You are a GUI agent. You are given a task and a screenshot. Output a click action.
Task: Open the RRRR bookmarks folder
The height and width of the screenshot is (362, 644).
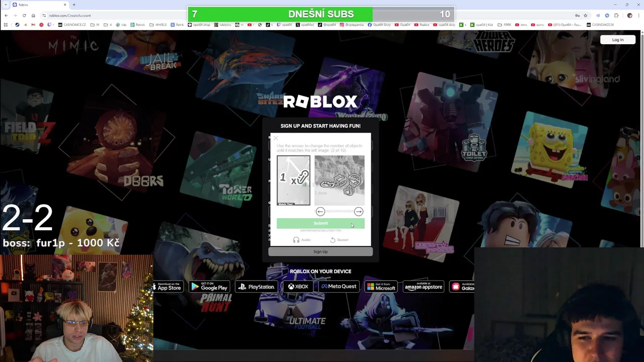click(505, 25)
